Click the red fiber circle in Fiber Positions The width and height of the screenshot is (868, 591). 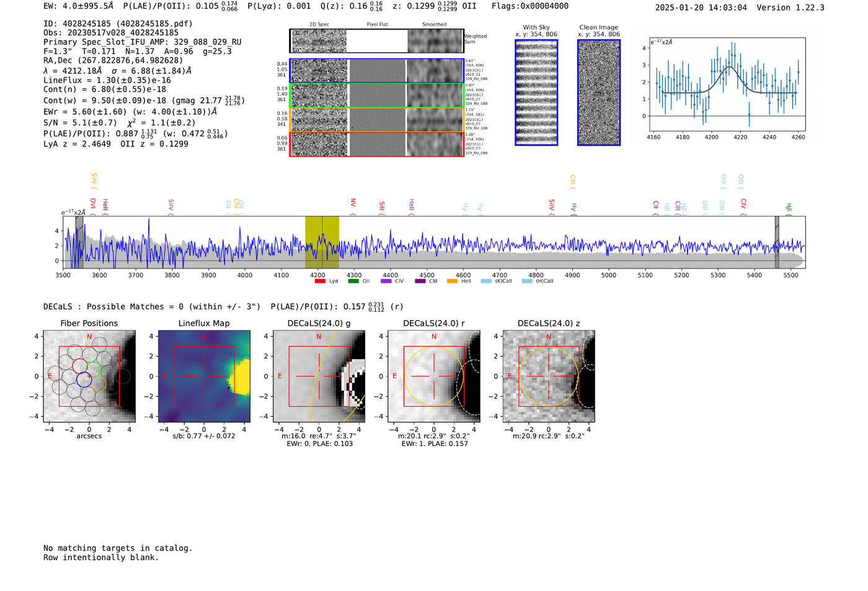click(79, 366)
